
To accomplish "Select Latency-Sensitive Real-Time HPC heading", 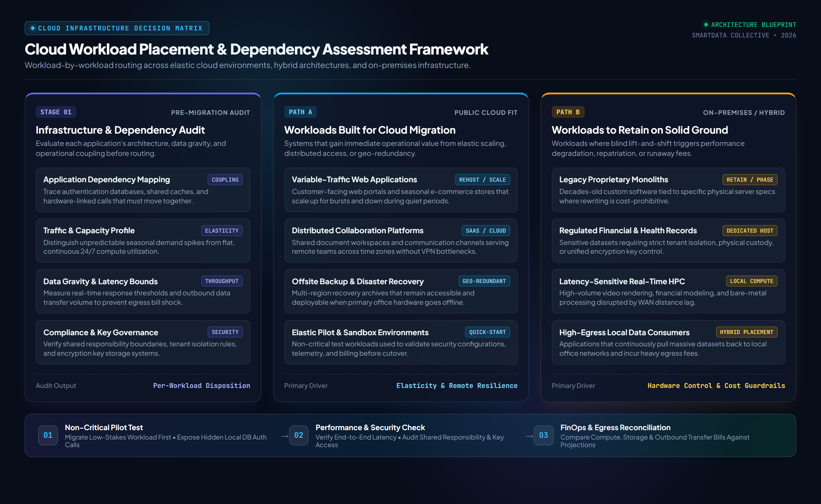I will point(622,282).
